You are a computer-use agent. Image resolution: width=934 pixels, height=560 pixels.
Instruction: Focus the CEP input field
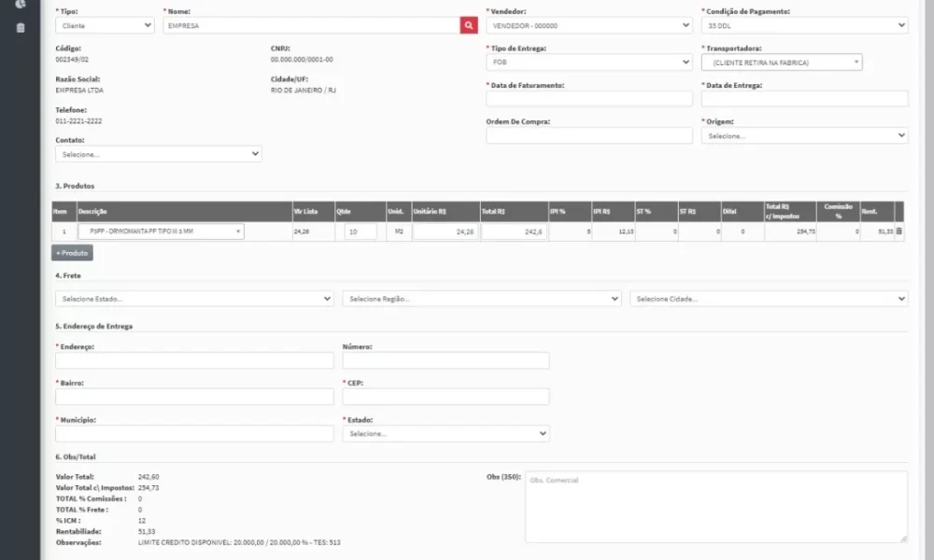coord(446,397)
